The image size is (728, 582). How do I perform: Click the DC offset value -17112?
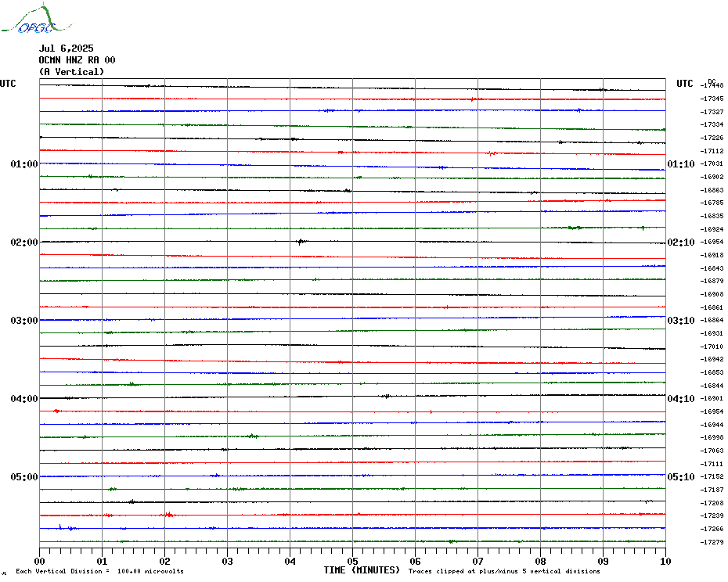tap(712, 151)
